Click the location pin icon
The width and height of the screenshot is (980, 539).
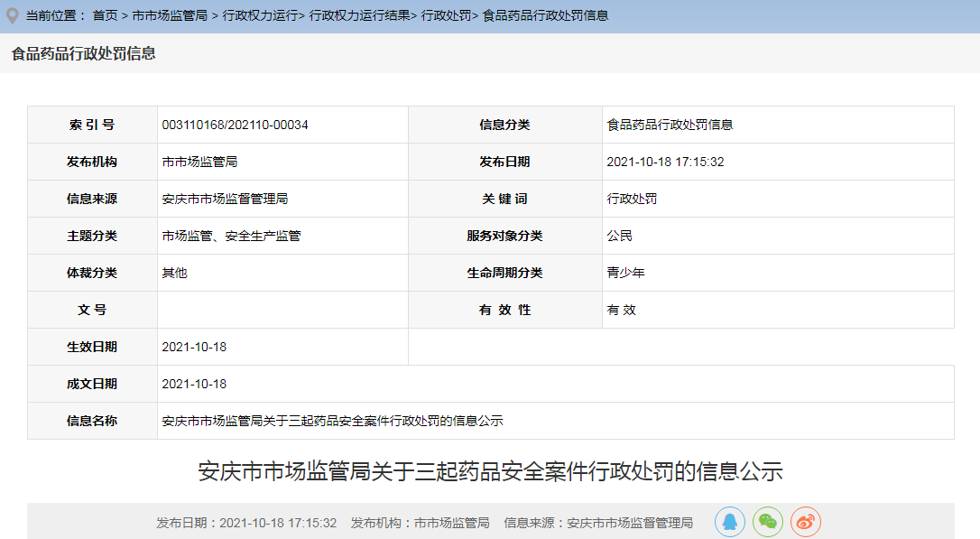click(12, 15)
